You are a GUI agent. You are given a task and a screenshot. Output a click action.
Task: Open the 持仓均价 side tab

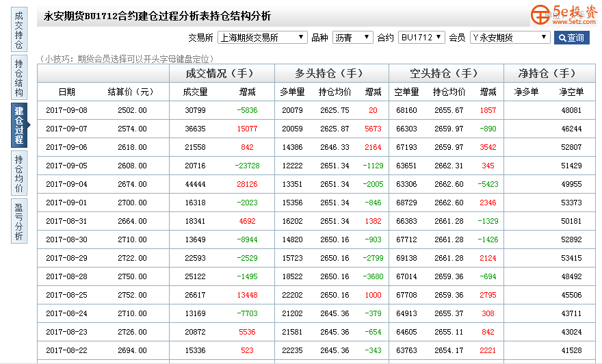point(19,173)
